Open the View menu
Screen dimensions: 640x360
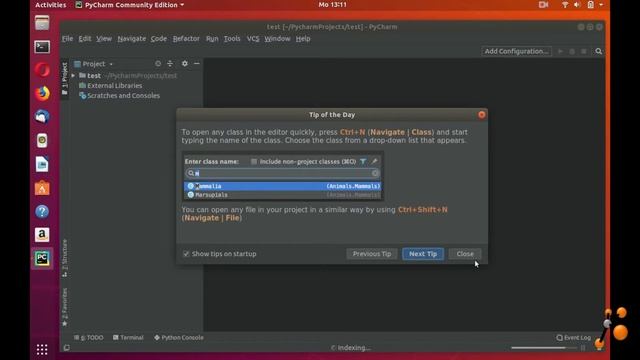(104, 39)
